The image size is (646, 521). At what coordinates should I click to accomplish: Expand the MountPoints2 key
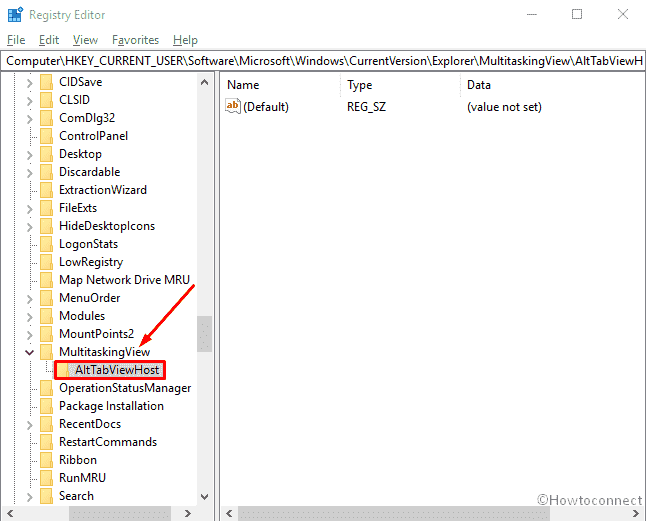click(29, 335)
